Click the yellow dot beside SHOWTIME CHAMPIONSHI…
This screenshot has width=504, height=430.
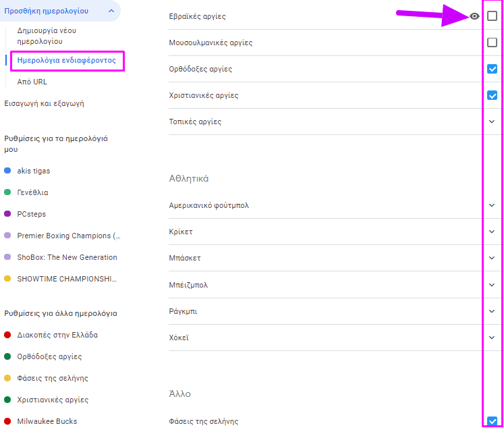coord(7,279)
